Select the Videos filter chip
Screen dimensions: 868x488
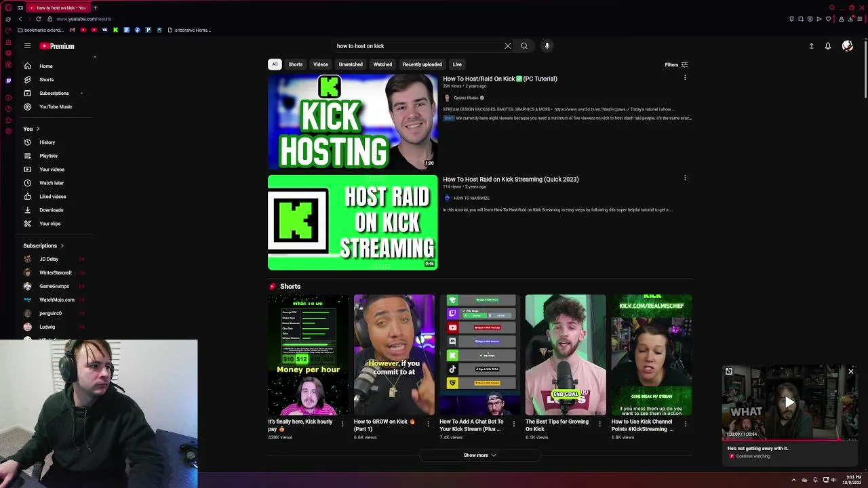(x=321, y=64)
